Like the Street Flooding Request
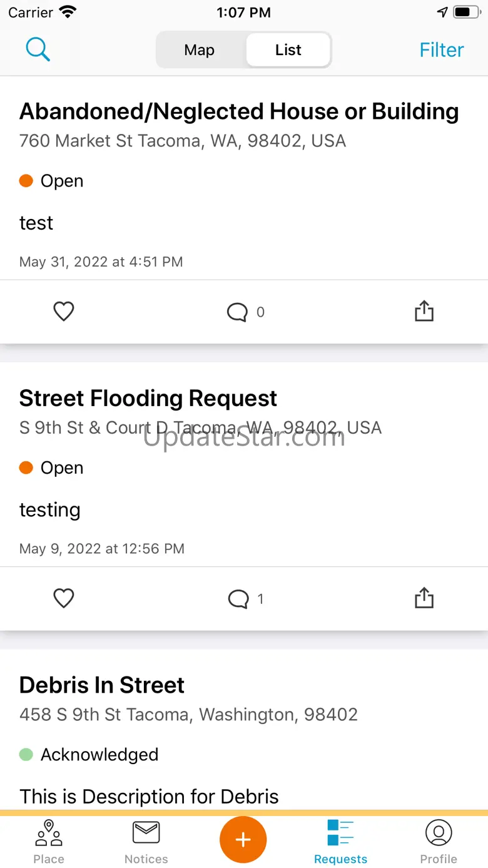Image resolution: width=488 pixels, height=868 pixels. [64, 599]
